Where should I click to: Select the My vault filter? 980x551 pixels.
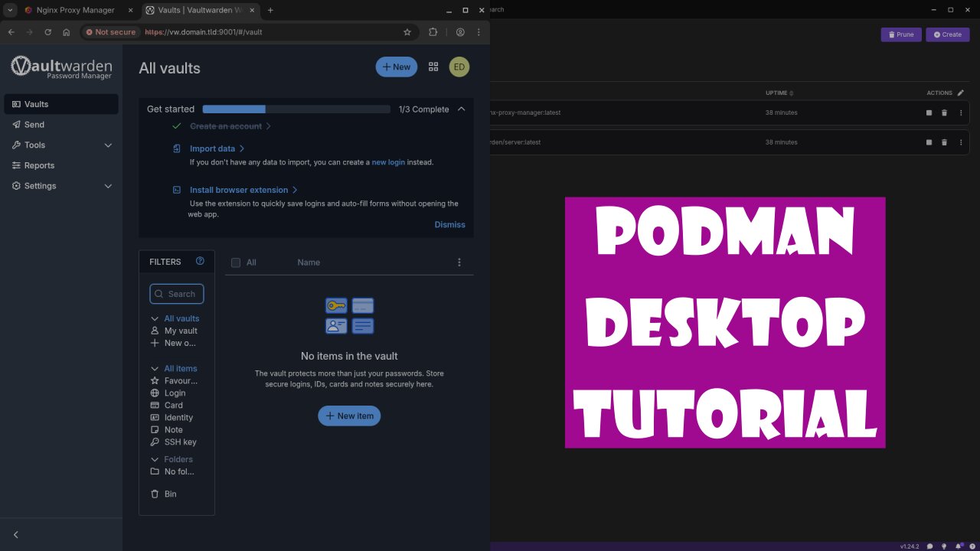point(181,331)
